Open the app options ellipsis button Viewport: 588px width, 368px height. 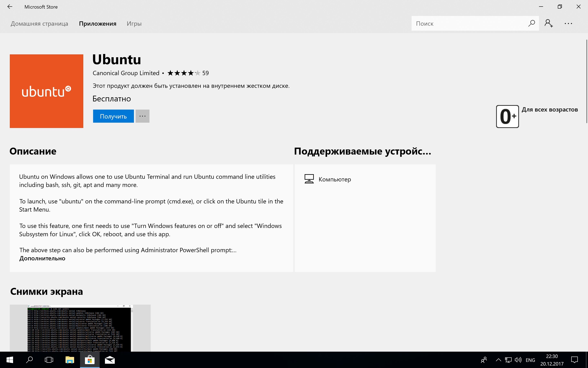(142, 116)
